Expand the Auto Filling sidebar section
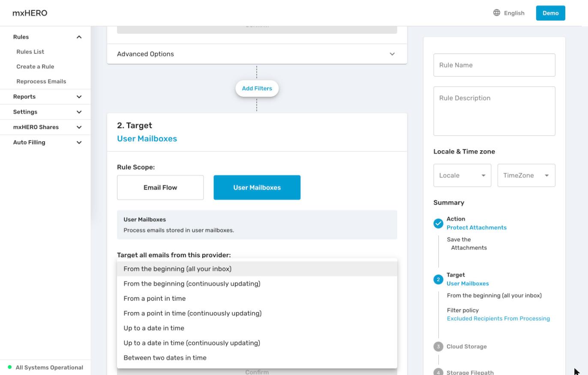 pos(79,143)
